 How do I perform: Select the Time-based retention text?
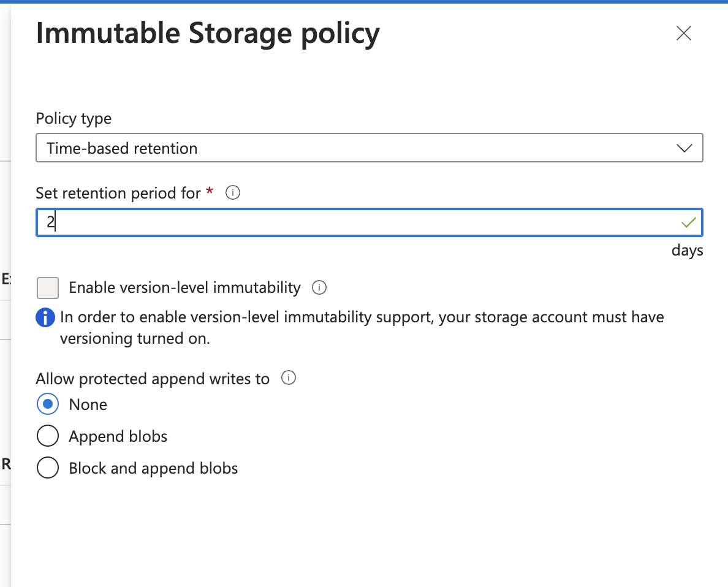(x=122, y=148)
